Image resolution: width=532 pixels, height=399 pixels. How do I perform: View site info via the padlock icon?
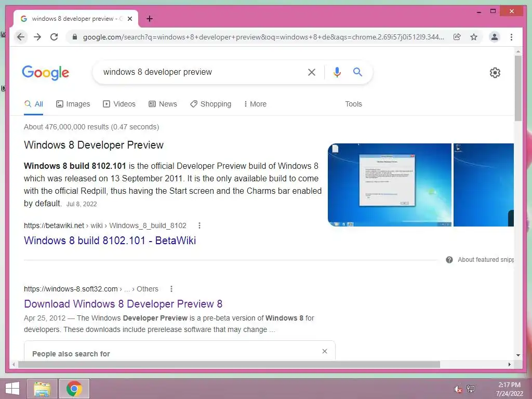tap(75, 37)
